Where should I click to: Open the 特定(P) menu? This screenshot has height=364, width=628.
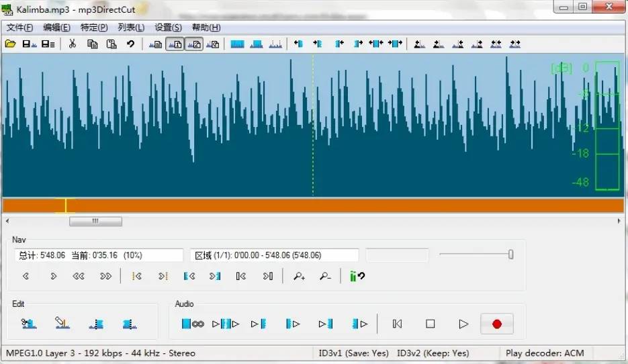tap(94, 28)
